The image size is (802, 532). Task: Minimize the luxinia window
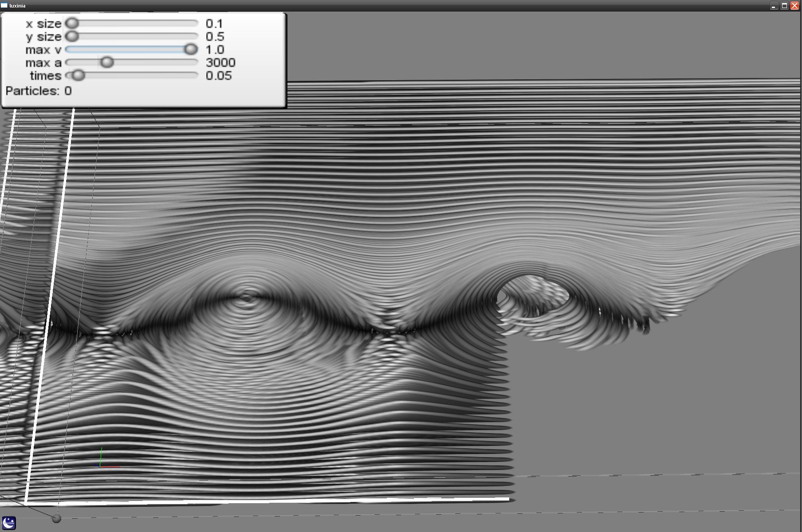pyautogui.click(x=774, y=6)
